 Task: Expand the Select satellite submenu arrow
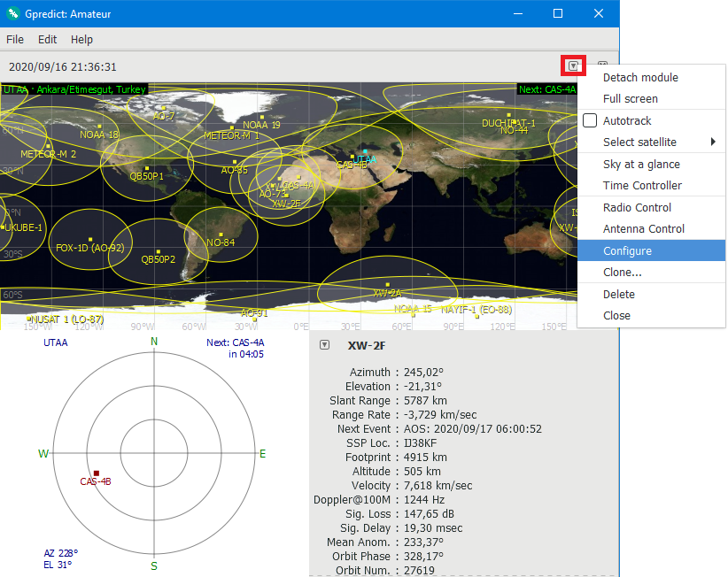713,142
